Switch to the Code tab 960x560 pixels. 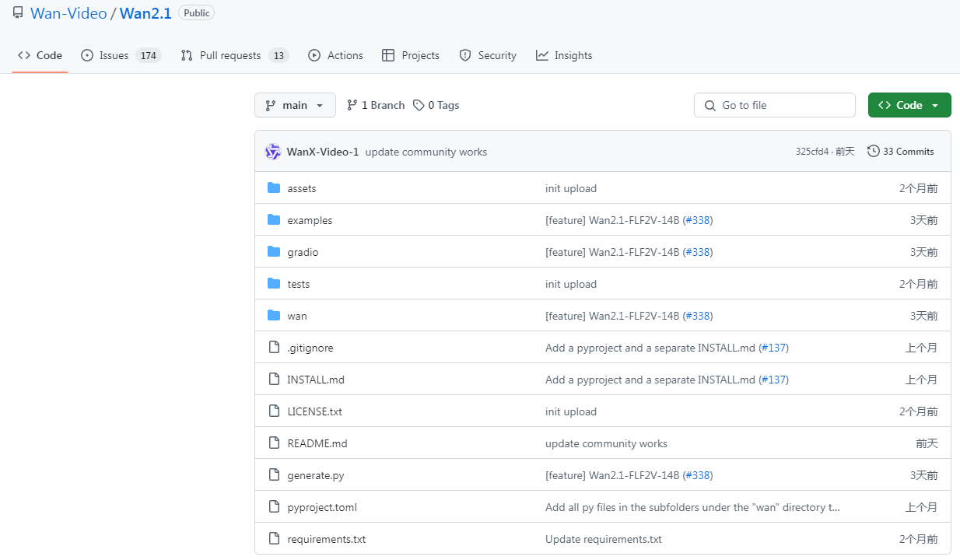pyautogui.click(x=40, y=55)
